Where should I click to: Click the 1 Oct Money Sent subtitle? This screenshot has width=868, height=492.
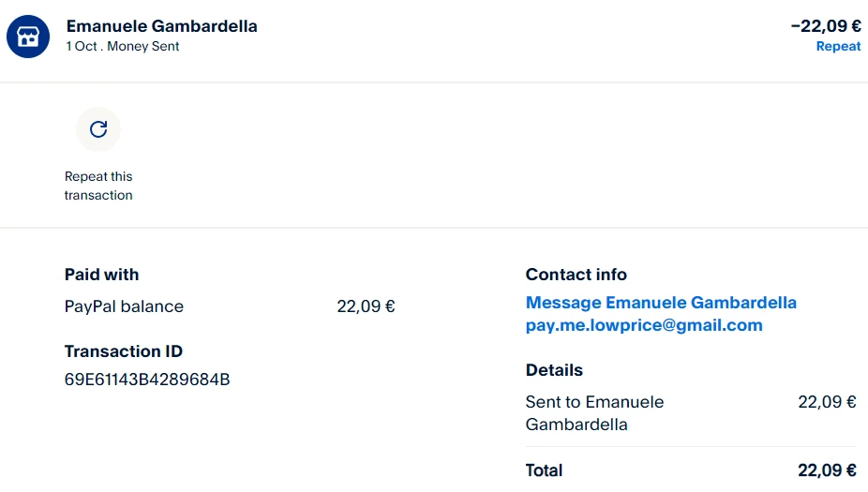click(x=123, y=46)
